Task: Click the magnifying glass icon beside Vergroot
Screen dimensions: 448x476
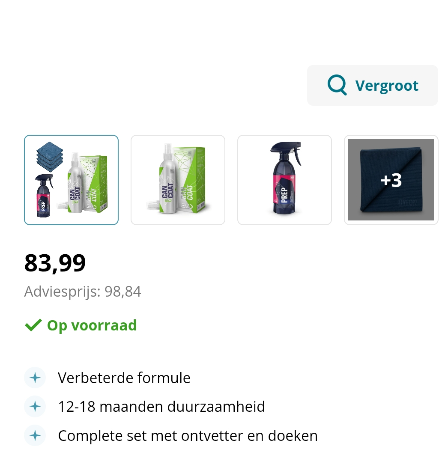Action: 337,85
